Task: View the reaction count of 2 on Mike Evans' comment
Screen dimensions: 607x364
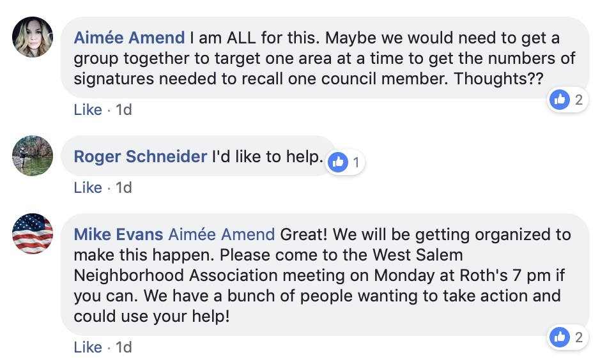Action: [x=579, y=337]
